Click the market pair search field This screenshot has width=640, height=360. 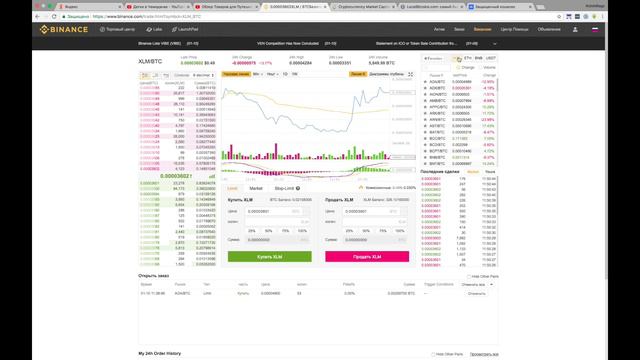(x=437, y=67)
